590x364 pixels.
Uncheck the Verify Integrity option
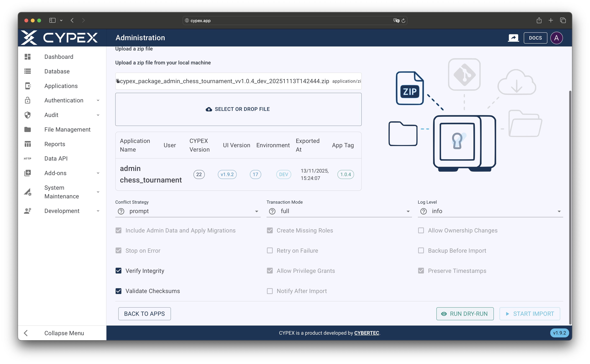click(118, 271)
